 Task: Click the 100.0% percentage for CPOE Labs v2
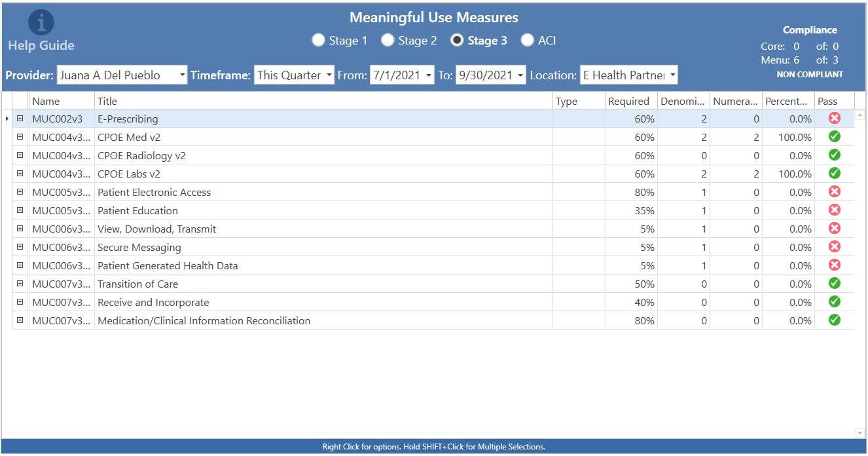(795, 174)
